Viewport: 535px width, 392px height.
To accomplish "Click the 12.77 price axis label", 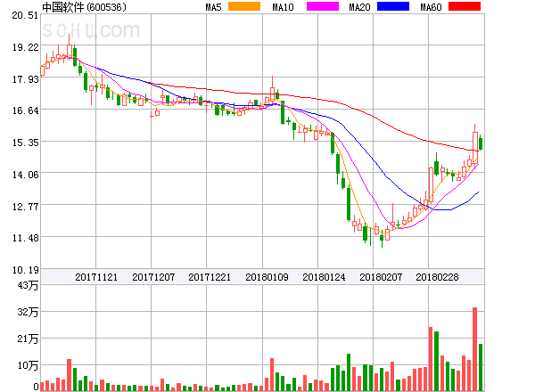I will point(25,207).
